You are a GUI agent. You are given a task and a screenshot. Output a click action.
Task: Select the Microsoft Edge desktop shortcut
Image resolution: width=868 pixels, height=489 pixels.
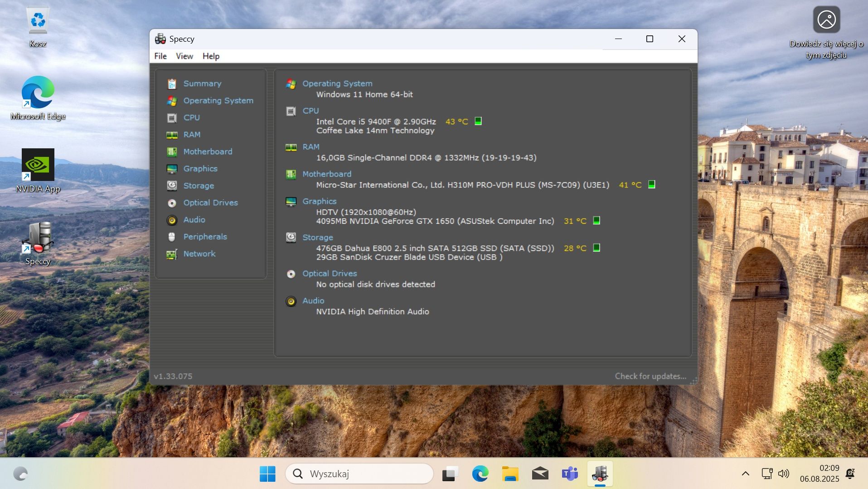pyautogui.click(x=38, y=98)
